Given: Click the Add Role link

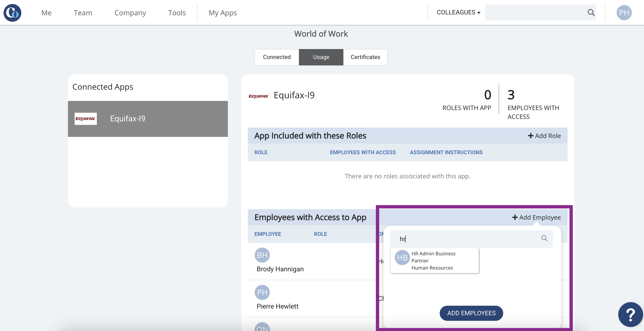Looking at the screenshot, I should click(x=544, y=136).
